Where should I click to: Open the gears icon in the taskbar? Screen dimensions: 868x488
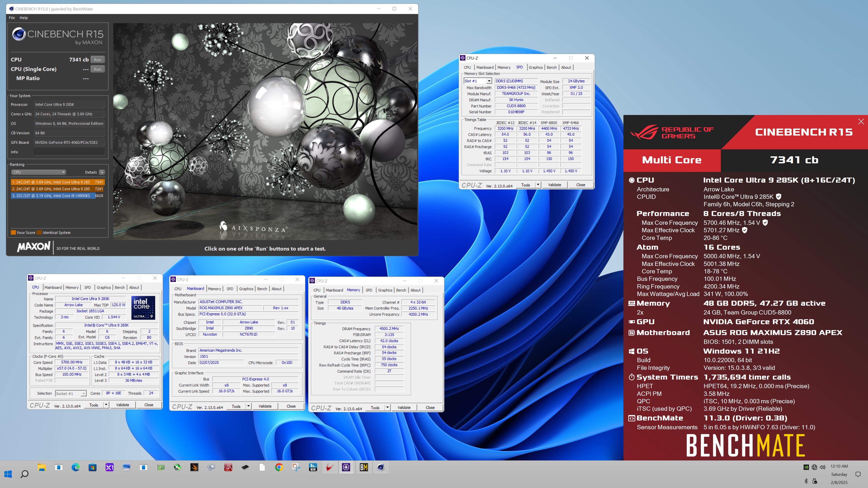coord(211,467)
